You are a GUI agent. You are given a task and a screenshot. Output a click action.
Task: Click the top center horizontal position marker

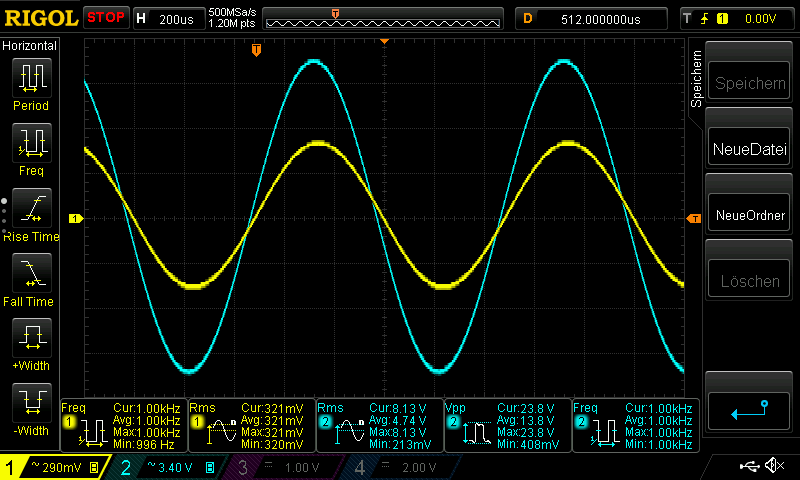click(385, 41)
